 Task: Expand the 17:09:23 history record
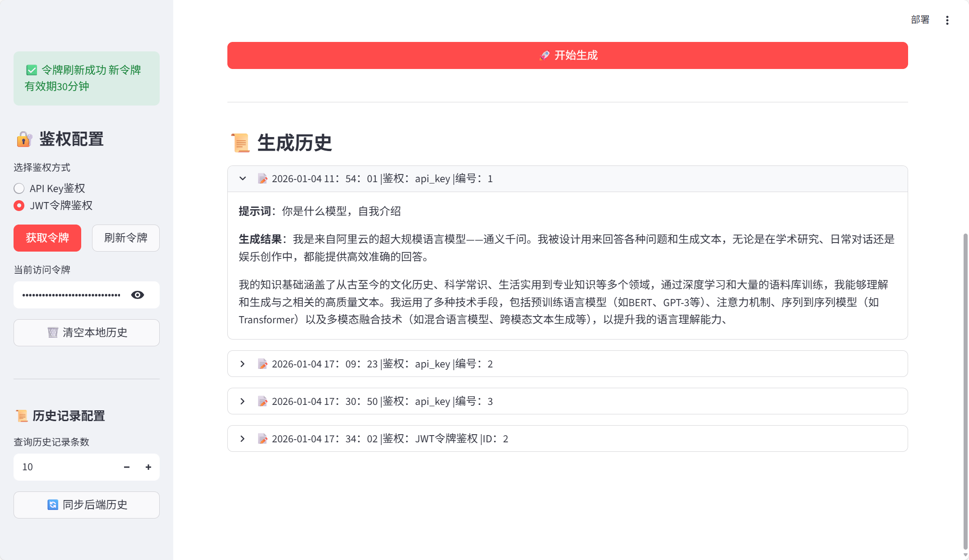point(243,364)
